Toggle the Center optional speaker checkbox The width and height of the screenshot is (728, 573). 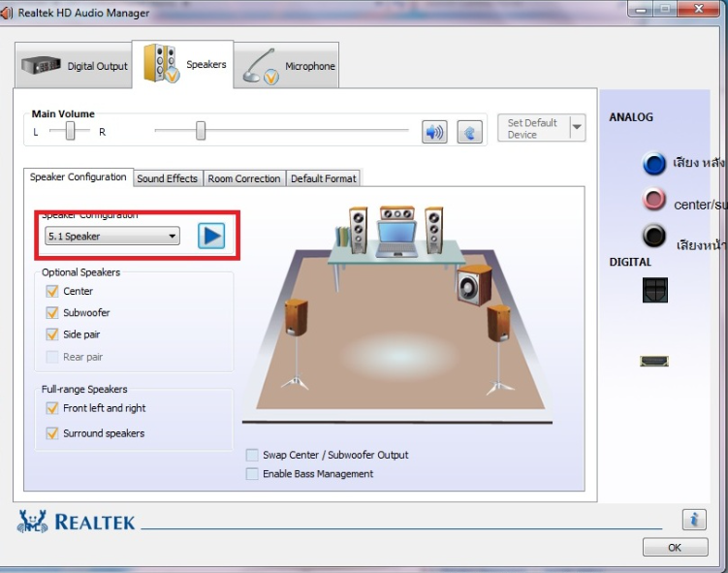[52, 291]
